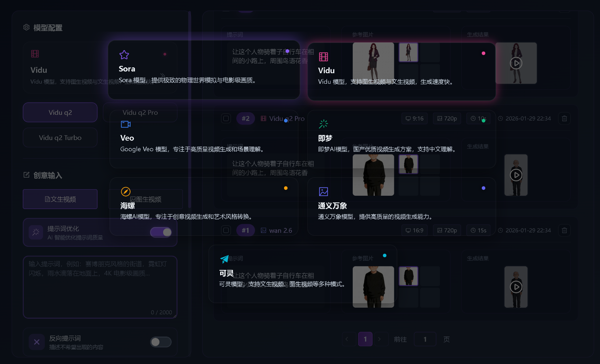Image resolution: width=600 pixels, height=364 pixels.
Task: Select the Sora model star icon
Action: point(124,55)
